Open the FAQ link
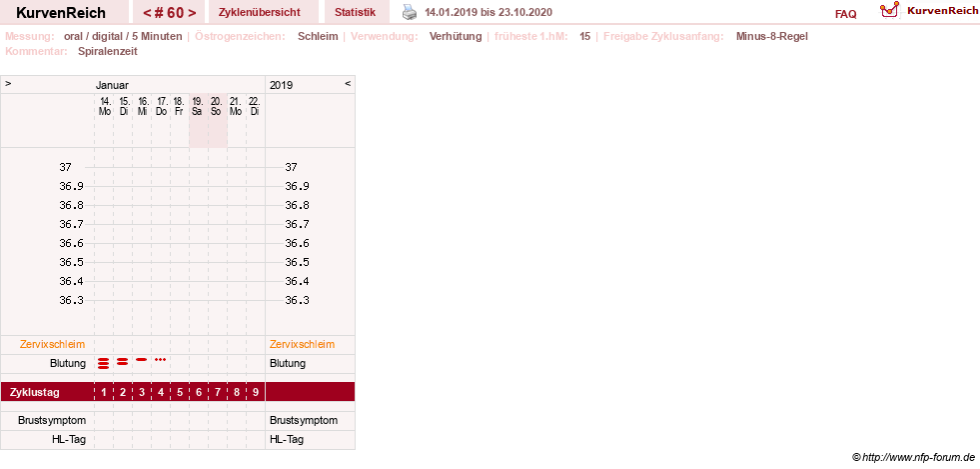 click(x=845, y=14)
